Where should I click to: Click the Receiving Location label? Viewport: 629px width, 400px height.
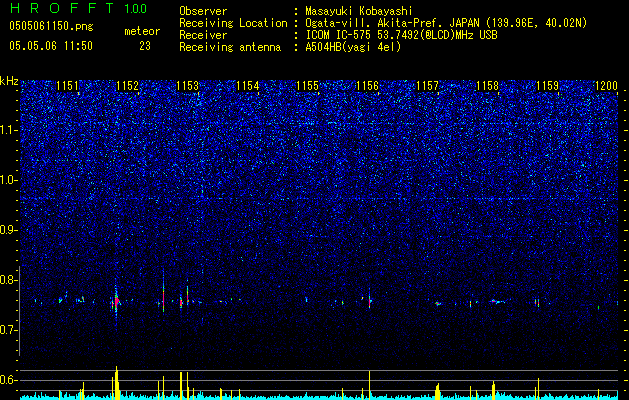coord(233,23)
